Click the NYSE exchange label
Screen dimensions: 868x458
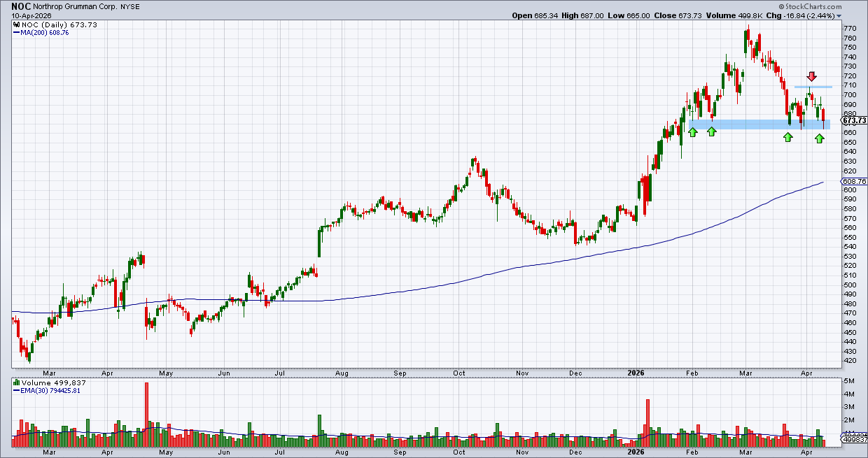131,6
